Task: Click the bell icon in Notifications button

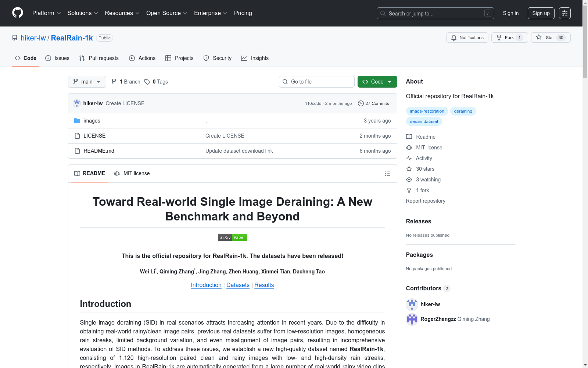Action: (454, 38)
